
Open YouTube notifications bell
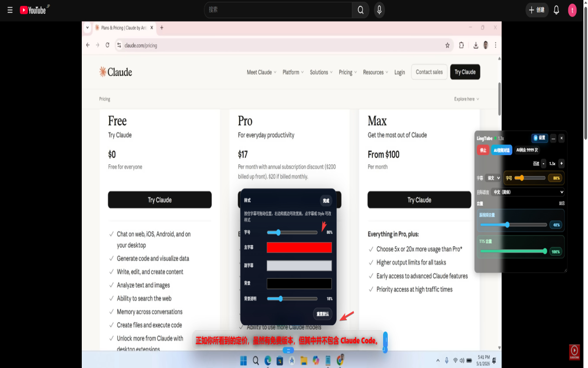[556, 10]
